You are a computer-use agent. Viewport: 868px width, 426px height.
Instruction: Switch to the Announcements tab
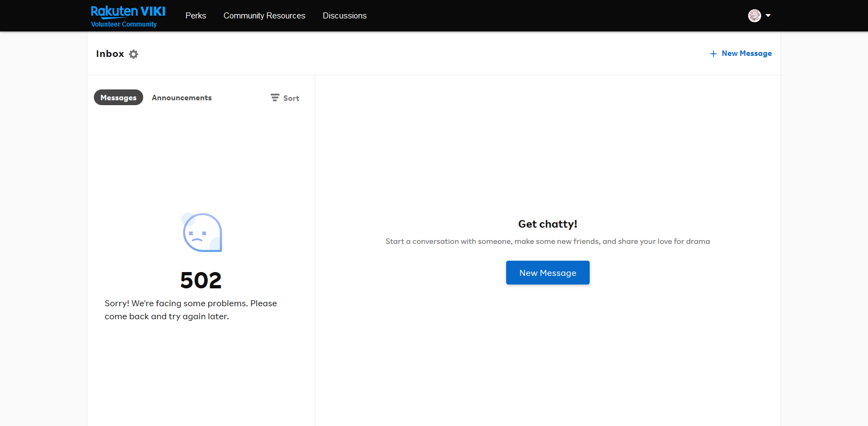(182, 98)
